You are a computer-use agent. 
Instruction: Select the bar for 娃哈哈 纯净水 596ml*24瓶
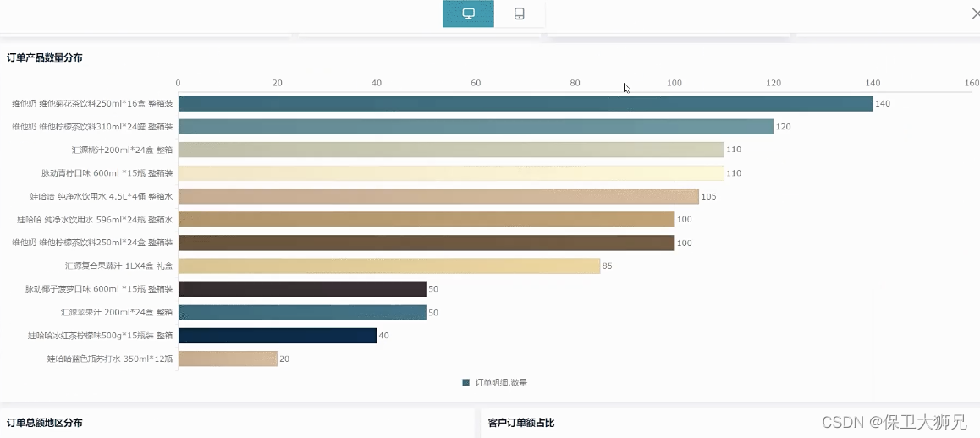[427, 219]
